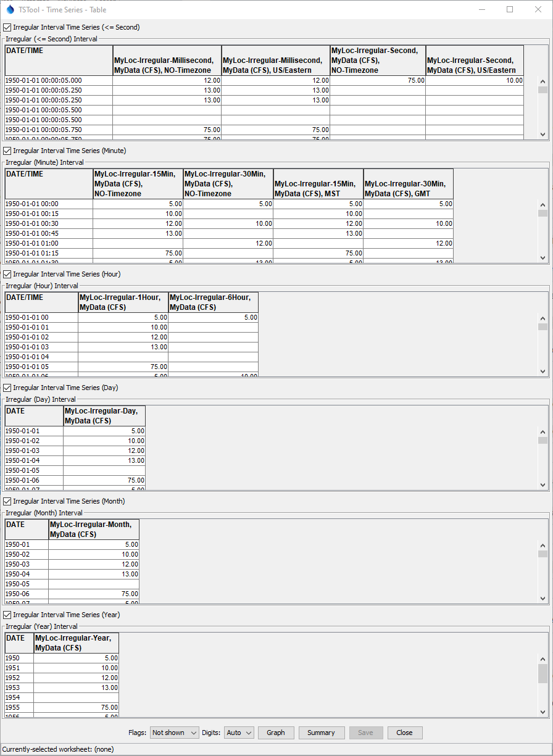Click the down scroll arrow of the Hour table

pos(543,371)
